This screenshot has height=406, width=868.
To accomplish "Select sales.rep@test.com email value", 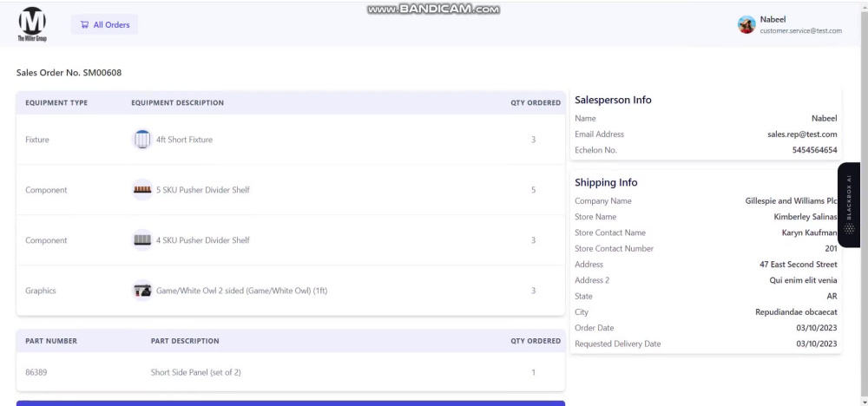I will tap(802, 134).
